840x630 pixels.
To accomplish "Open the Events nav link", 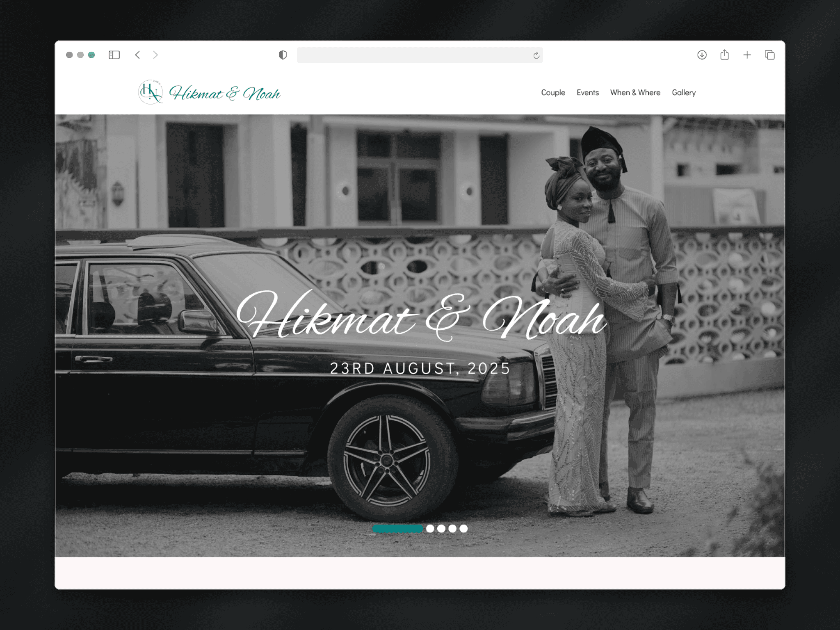I will tap(587, 93).
